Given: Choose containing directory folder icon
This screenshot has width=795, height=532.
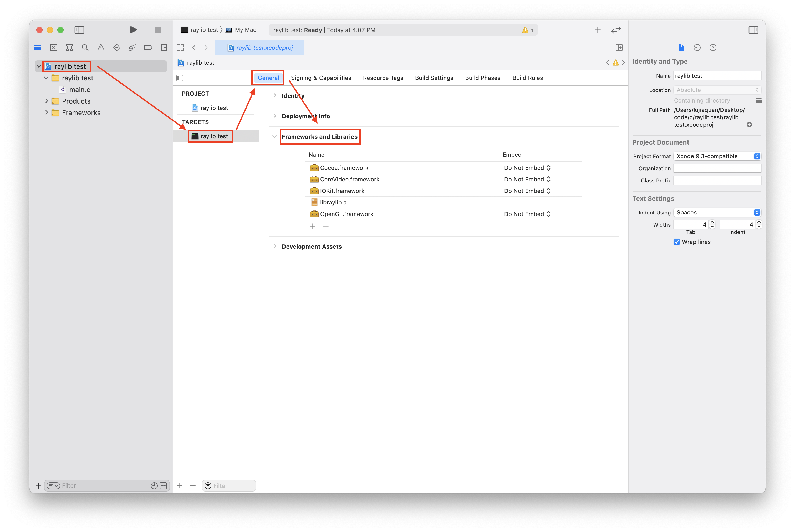Looking at the screenshot, I should click(x=758, y=100).
